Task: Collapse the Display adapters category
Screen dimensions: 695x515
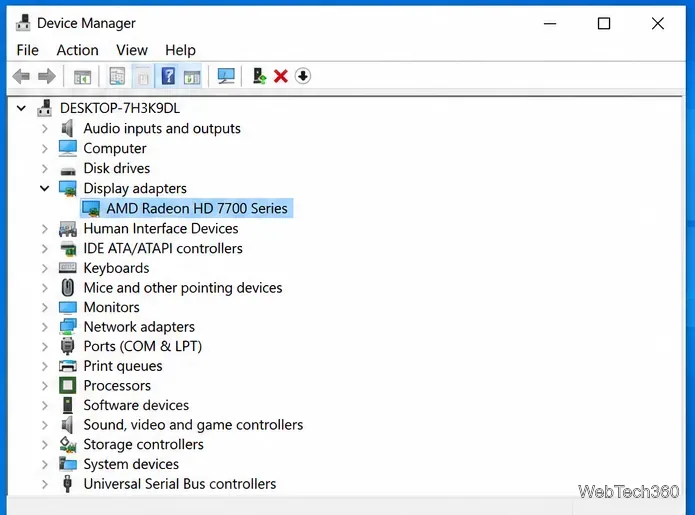Action: click(x=44, y=188)
